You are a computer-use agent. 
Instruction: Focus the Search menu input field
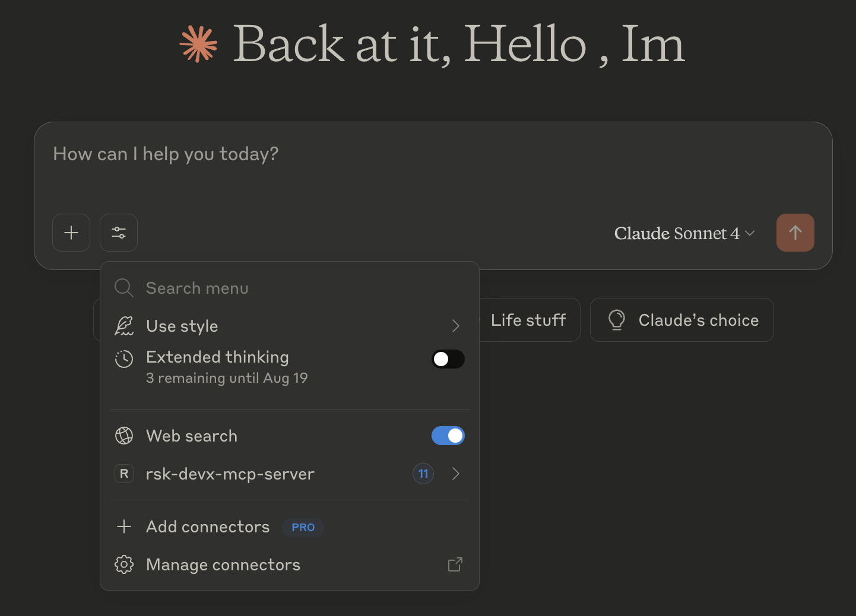290,288
